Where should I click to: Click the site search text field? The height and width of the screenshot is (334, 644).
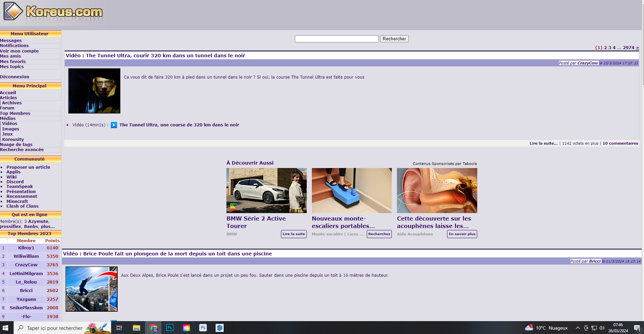(336, 39)
